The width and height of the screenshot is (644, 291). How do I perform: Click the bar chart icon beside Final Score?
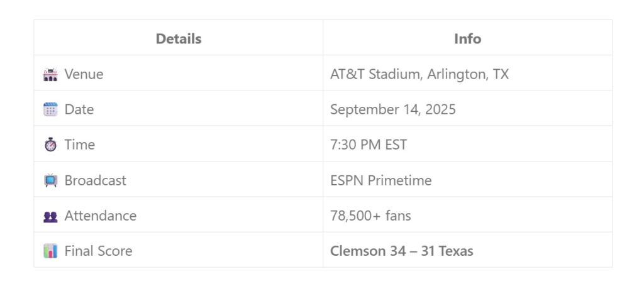coord(50,251)
